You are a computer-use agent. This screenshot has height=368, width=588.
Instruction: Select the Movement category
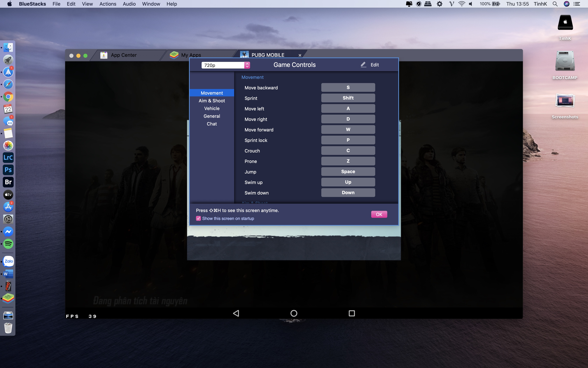click(x=212, y=93)
